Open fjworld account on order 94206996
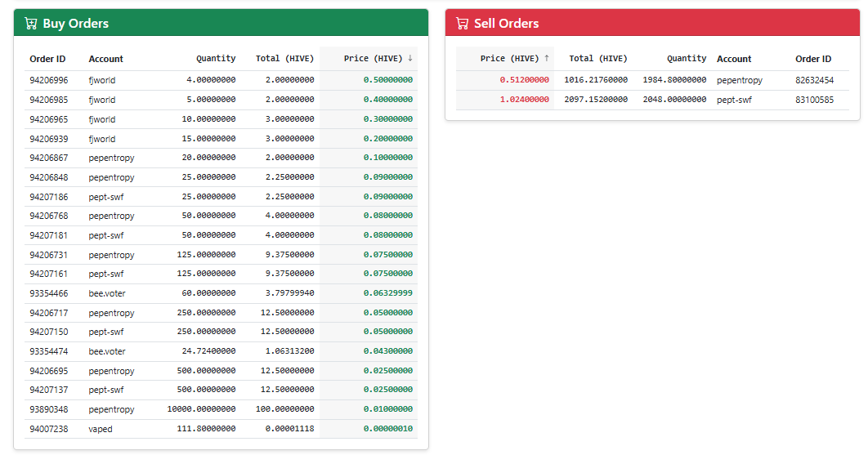Image resolution: width=868 pixels, height=464 pixels. [x=102, y=80]
